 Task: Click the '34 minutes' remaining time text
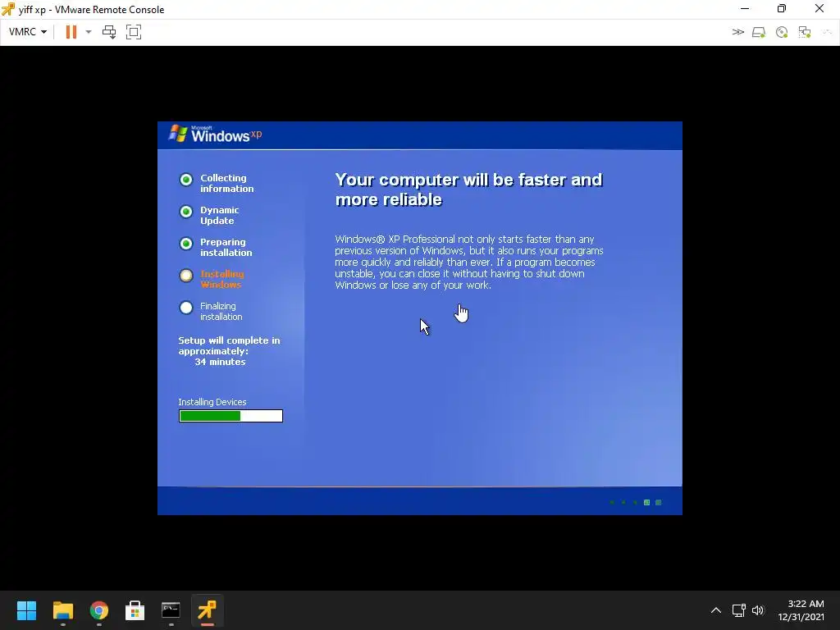click(220, 362)
